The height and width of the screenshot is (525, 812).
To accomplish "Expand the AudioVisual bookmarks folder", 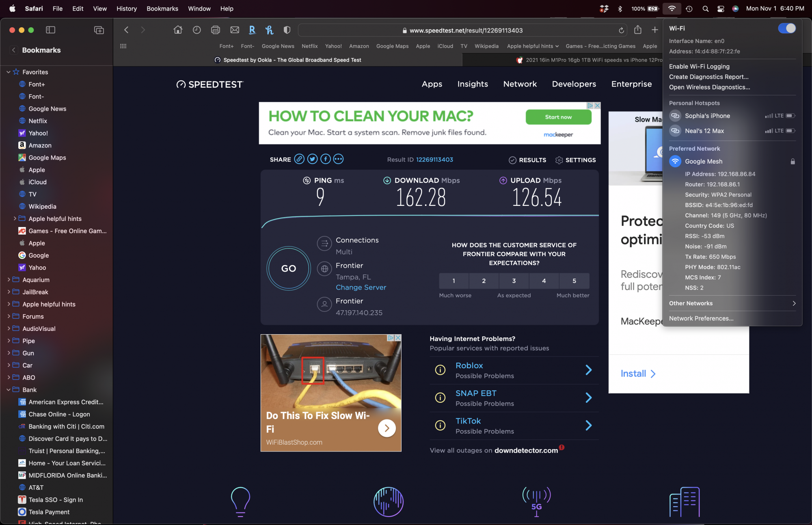I will tap(9, 328).
